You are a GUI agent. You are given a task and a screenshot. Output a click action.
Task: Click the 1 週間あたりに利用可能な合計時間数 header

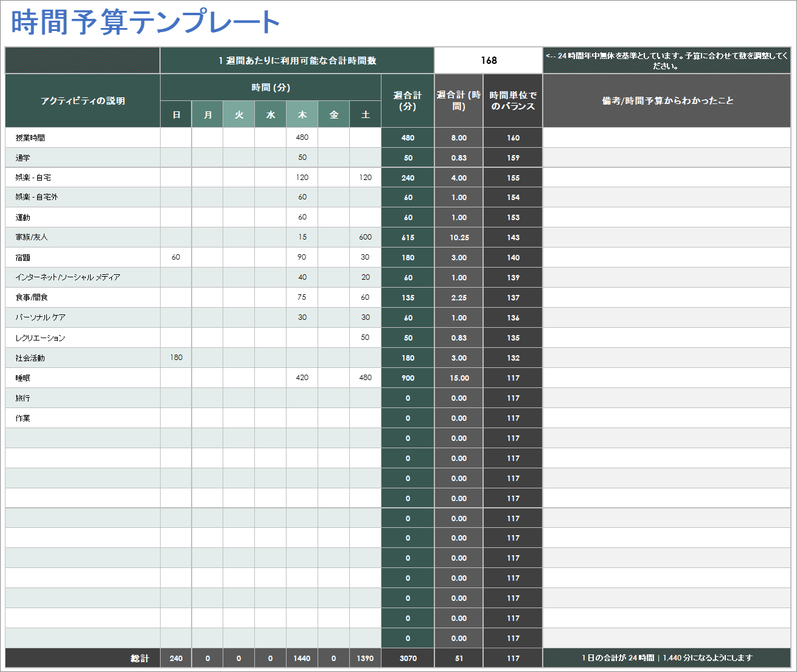(297, 60)
